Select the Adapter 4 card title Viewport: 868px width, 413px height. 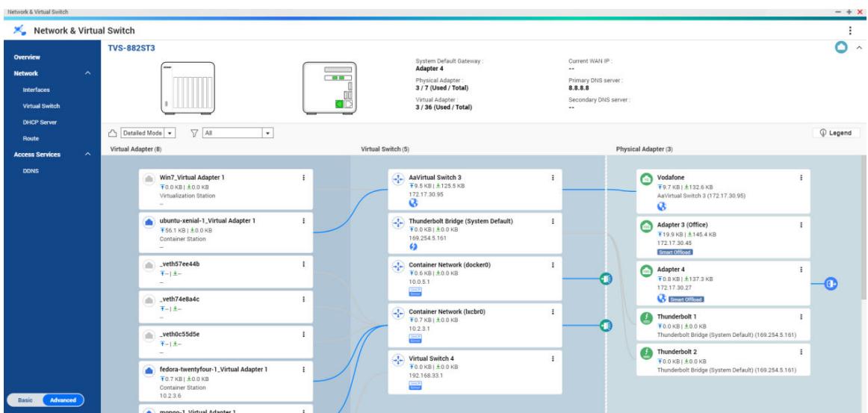672,270
